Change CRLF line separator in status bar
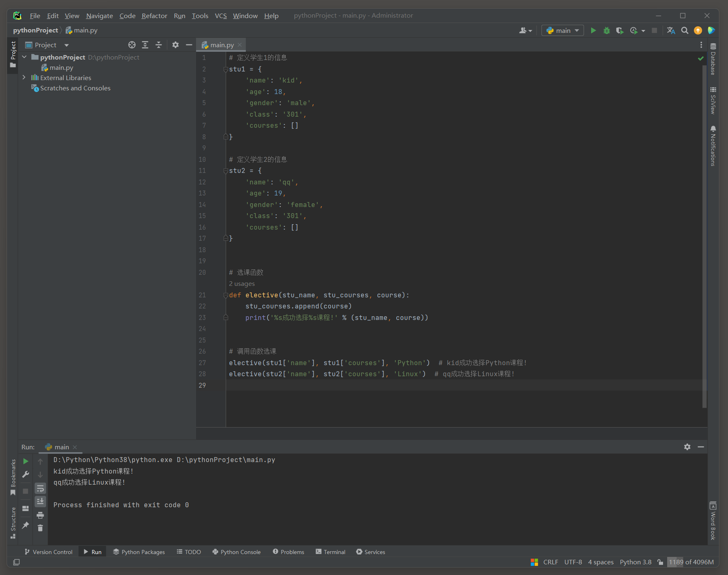728x575 pixels. click(550, 562)
